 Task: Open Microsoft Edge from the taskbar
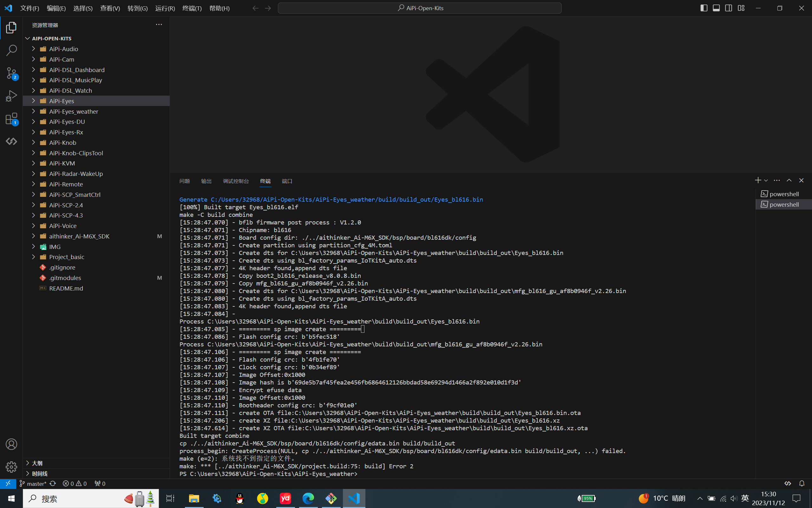[308, 498]
